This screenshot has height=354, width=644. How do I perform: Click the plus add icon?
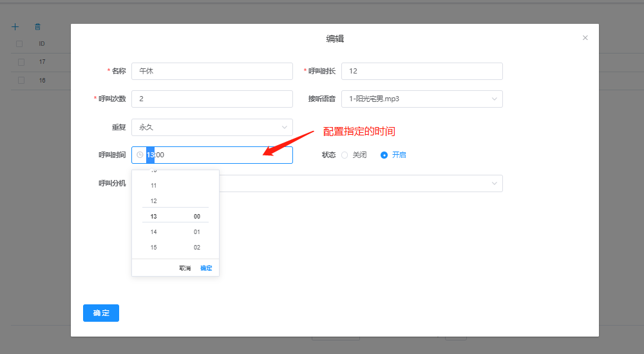pyautogui.click(x=15, y=27)
